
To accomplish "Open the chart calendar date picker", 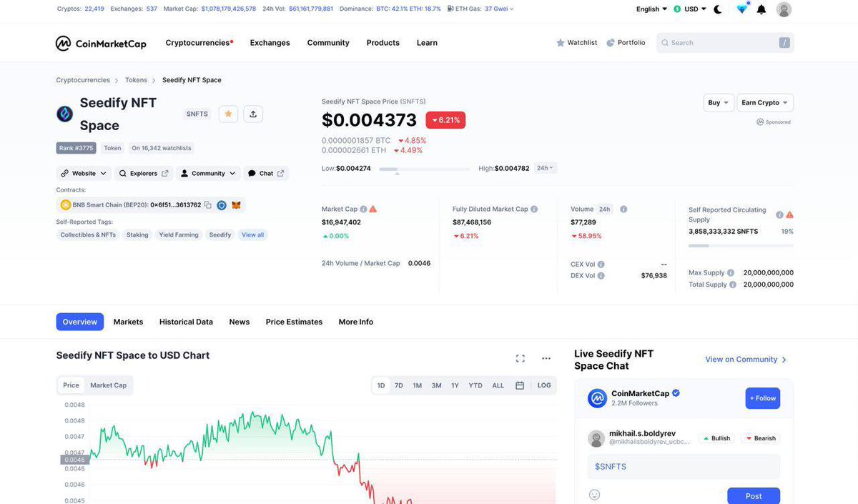I will pos(520,385).
